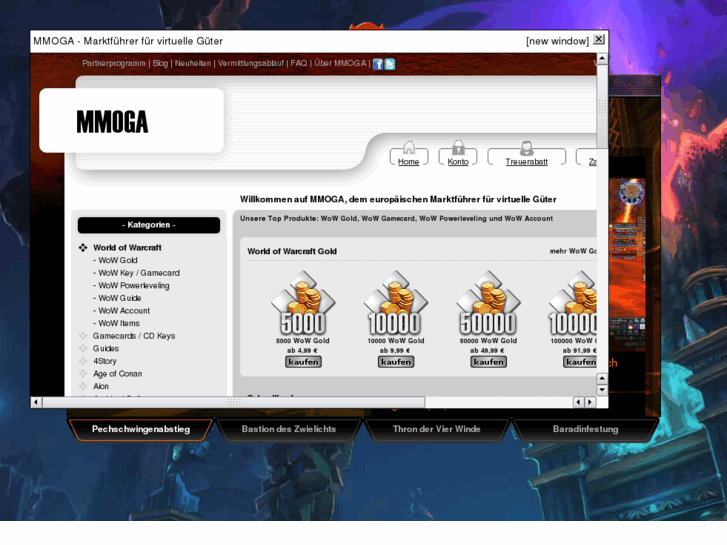The width and height of the screenshot is (727, 545).
Task: Expand the Aion category
Action: tap(101, 386)
